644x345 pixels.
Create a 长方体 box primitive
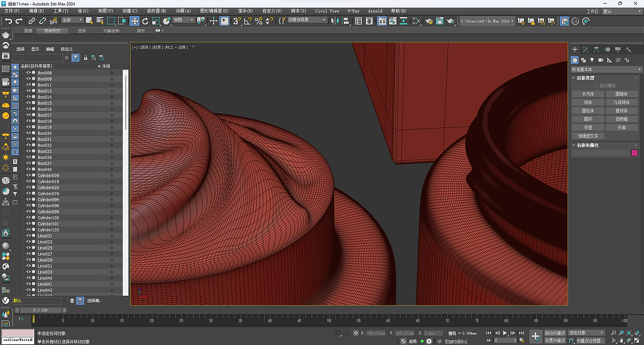[x=588, y=94]
